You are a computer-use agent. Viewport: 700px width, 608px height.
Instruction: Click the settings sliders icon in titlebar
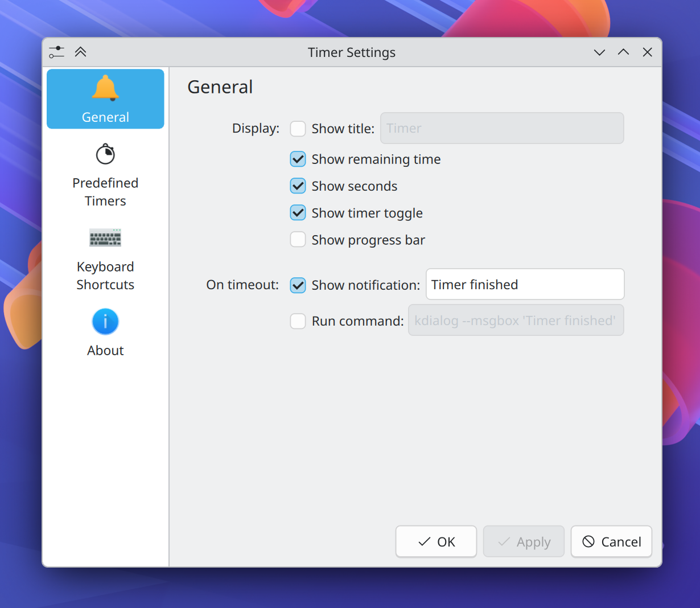pyautogui.click(x=56, y=52)
